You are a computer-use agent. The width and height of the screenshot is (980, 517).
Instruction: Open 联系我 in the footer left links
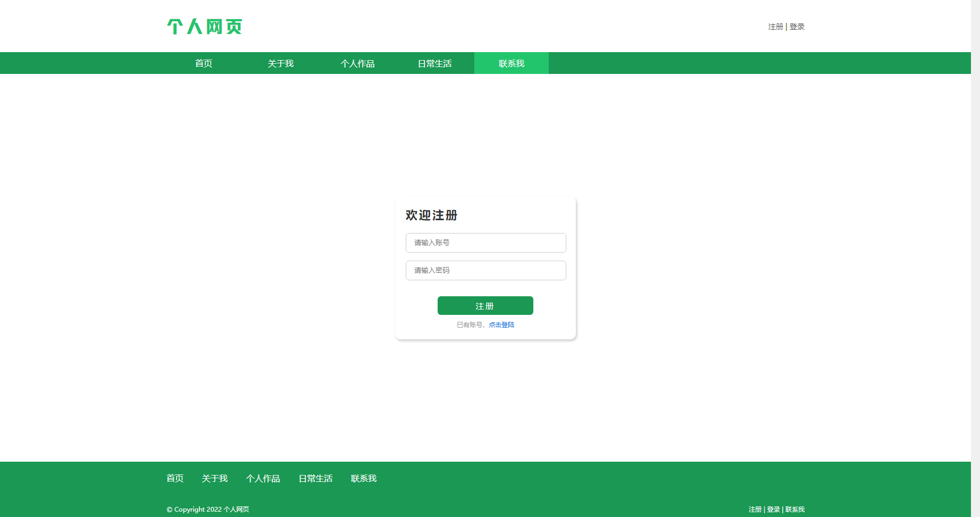364,479
